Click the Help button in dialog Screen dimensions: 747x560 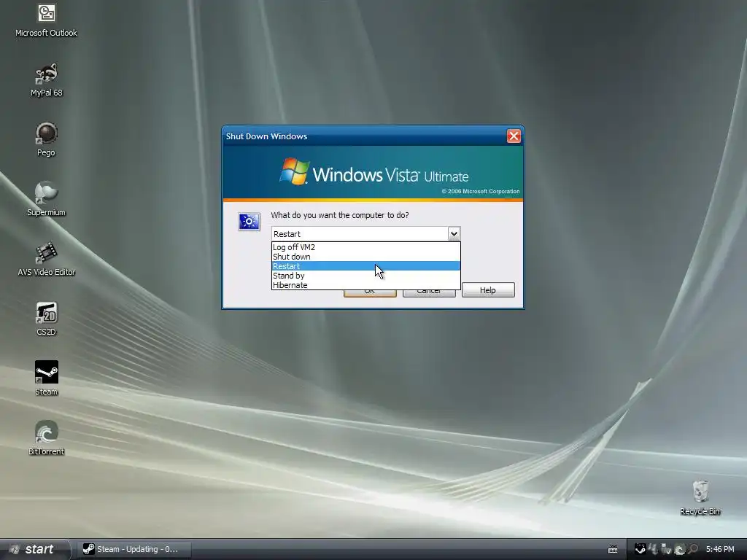[488, 290]
